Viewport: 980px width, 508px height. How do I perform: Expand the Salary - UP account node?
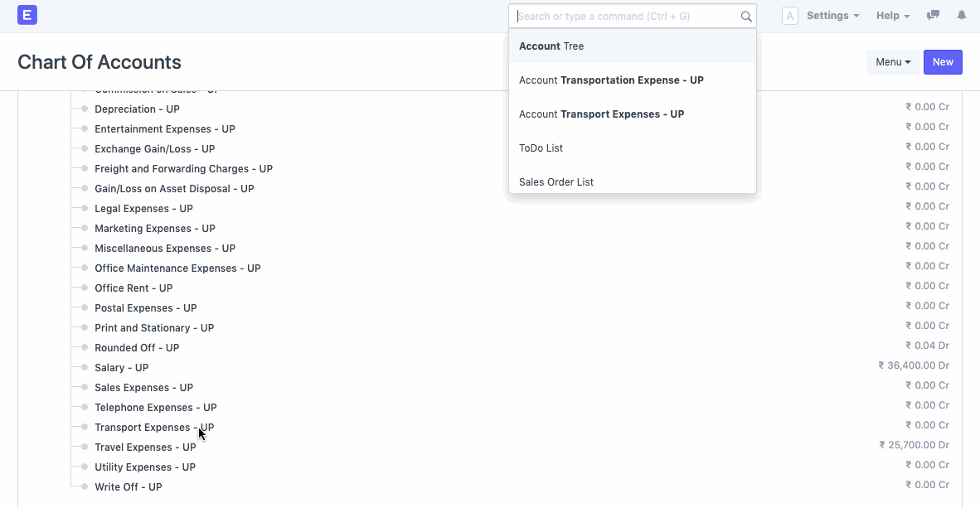coord(84,367)
